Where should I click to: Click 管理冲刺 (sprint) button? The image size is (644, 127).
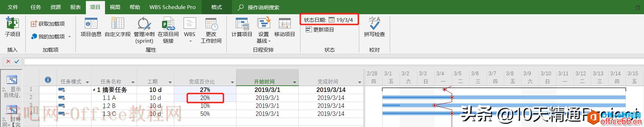[144, 31]
